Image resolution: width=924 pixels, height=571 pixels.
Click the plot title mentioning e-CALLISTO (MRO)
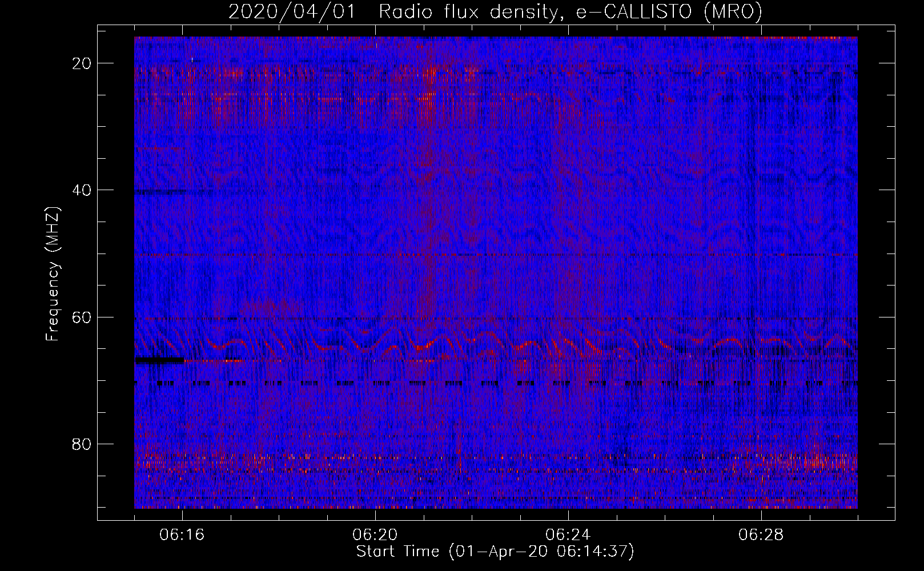click(495, 12)
